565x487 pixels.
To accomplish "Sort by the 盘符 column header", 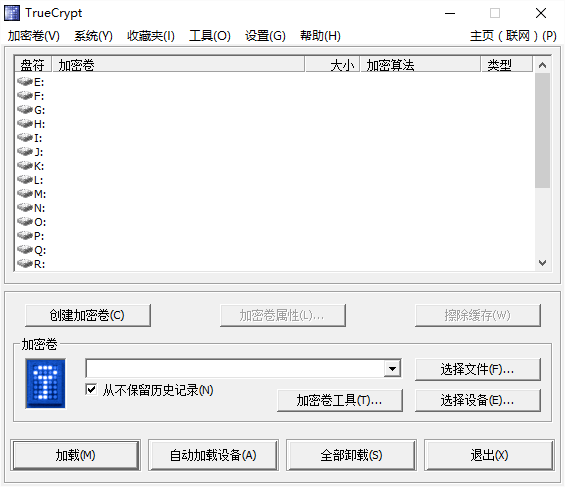I will pyautogui.click(x=33, y=65).
